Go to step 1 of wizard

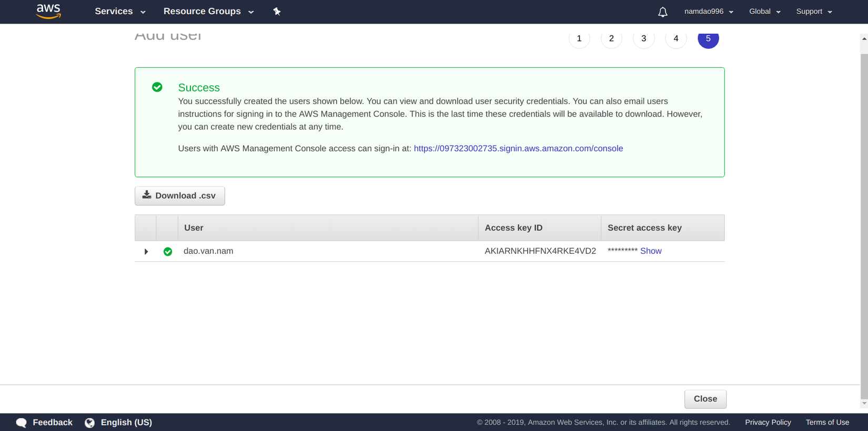click(579, 39)
